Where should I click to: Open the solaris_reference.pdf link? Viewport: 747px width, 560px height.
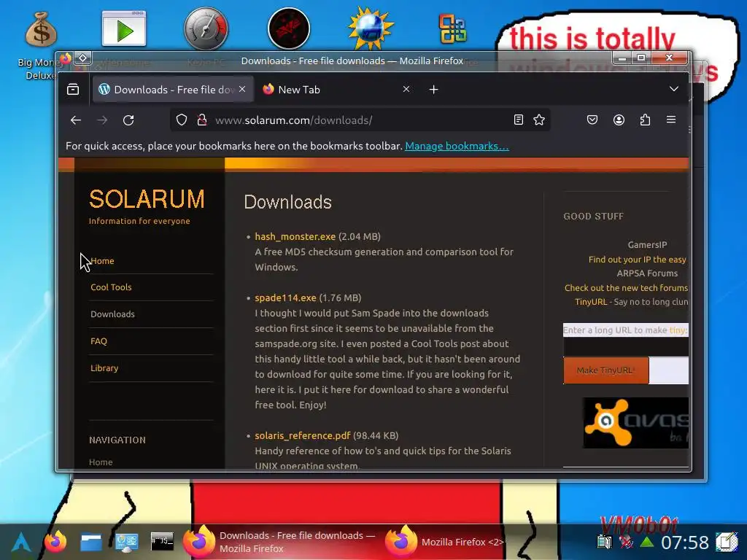click(x=303, y=436)
